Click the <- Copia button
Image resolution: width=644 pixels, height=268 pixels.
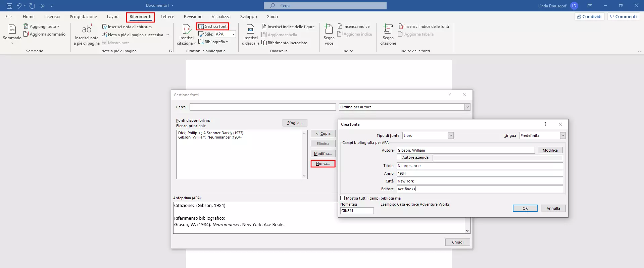pos(323,133)
